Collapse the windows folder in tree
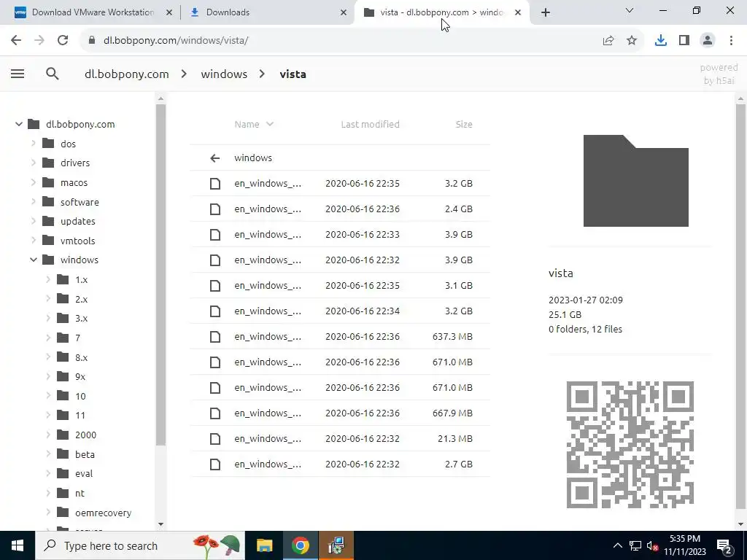The width and height of the screenshot is (747, 560). (34, 260)
